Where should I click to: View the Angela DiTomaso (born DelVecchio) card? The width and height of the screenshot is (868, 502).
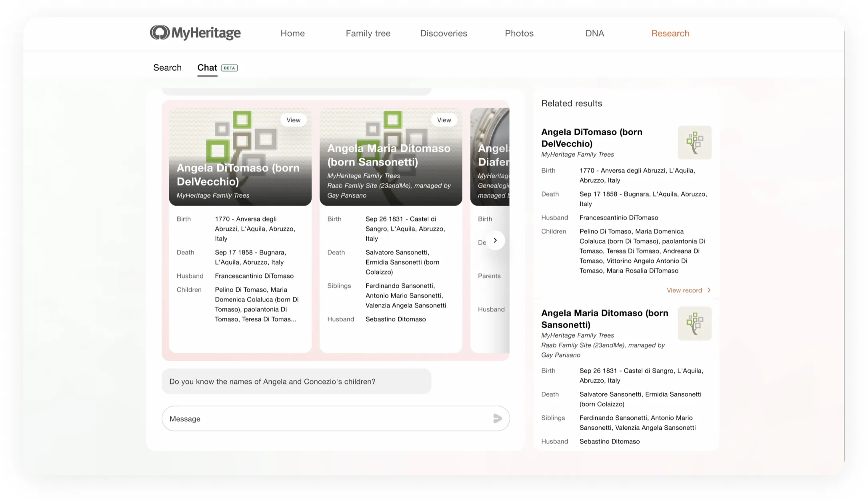(x=293, y=120)
